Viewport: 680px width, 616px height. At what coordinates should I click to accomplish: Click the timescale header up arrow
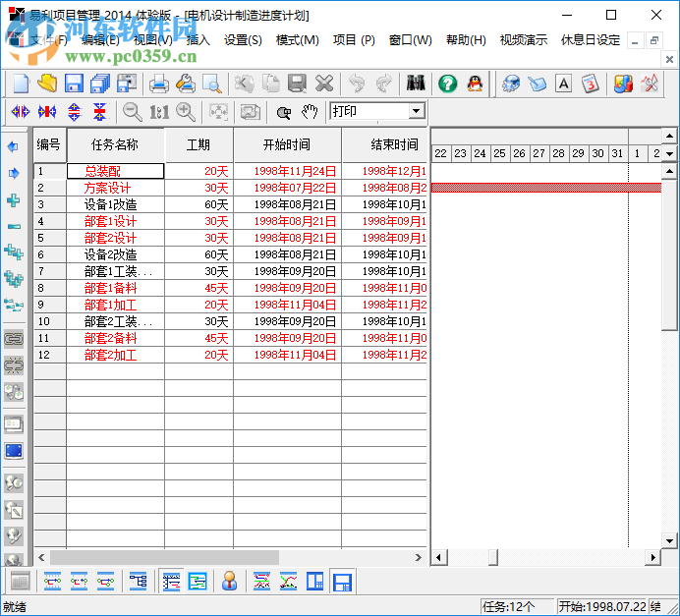(x=669, y=137)
